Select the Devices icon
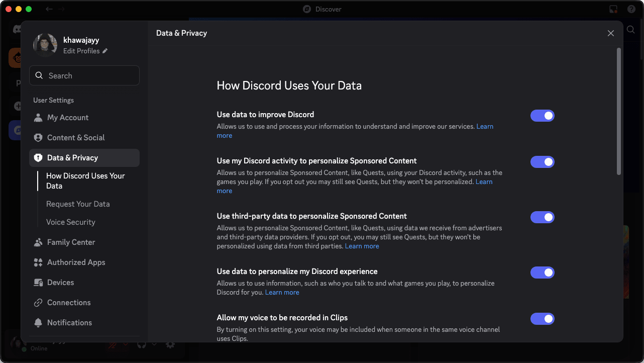This screenshot has height=363, width=644. [x=38, y=283]
